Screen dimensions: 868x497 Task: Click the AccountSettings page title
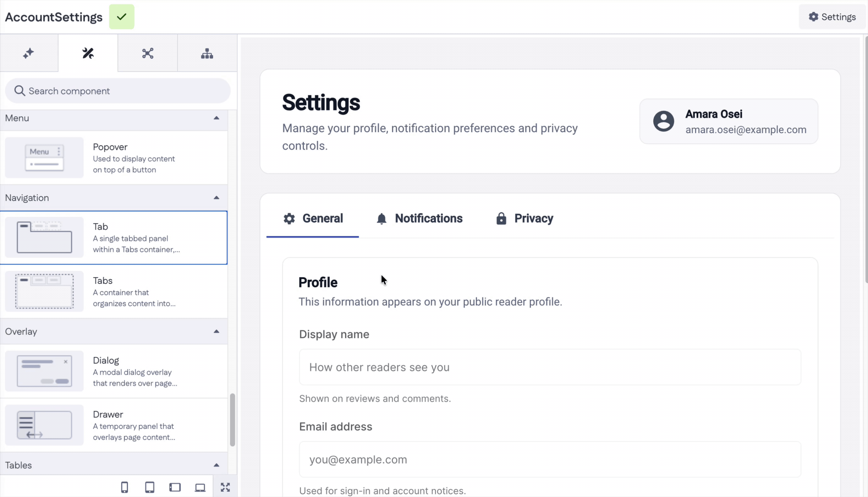(54, 17)
